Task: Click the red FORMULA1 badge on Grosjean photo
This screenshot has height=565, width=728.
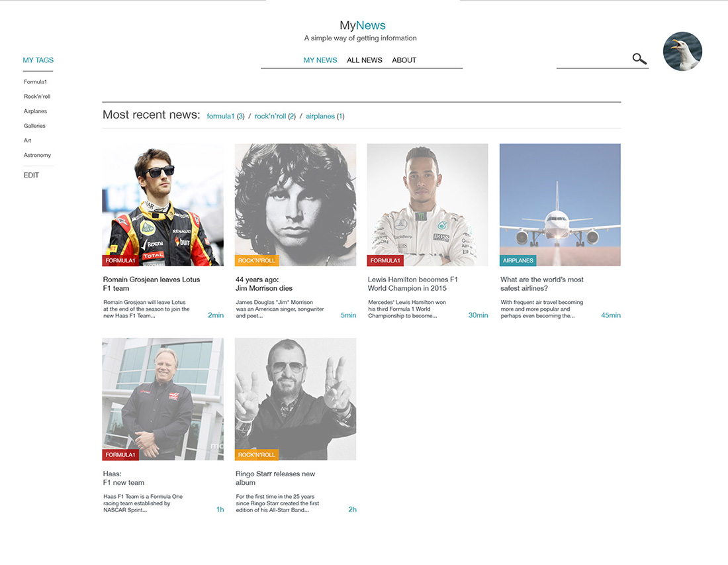Action: (x=120, y=261)
